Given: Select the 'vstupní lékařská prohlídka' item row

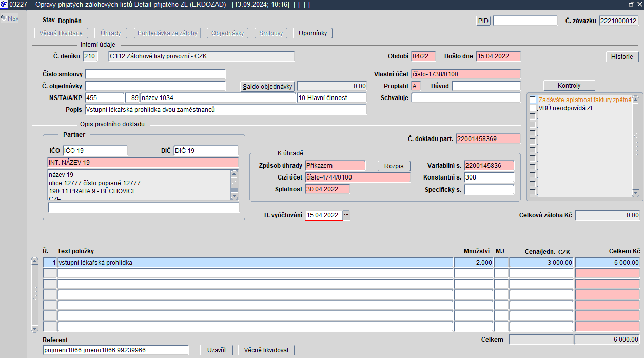Looking at the screenshot, I should coord(341,262).
